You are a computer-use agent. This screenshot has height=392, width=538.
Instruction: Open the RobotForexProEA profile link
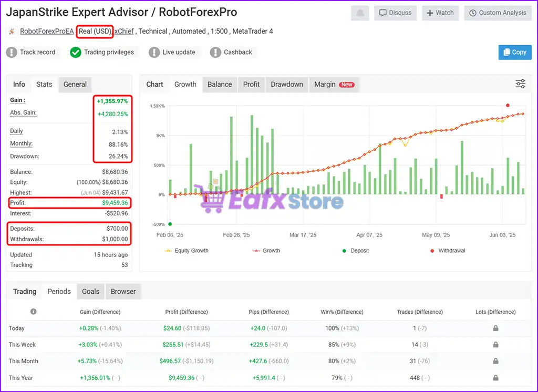pos(47,31)
